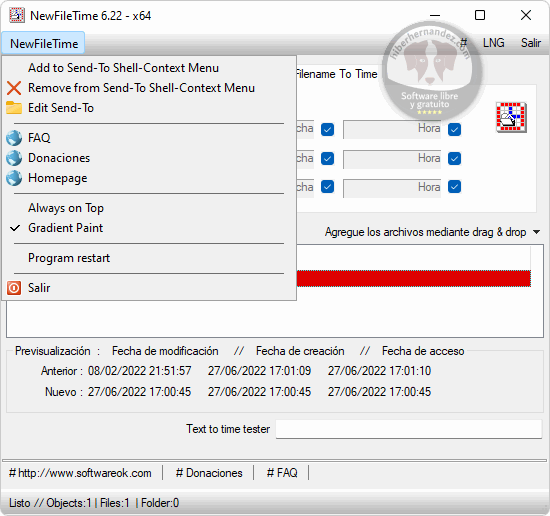Screen dimensions: 550x516
Task: Click the globe icon next to Homepage
Action: [14, 178]
